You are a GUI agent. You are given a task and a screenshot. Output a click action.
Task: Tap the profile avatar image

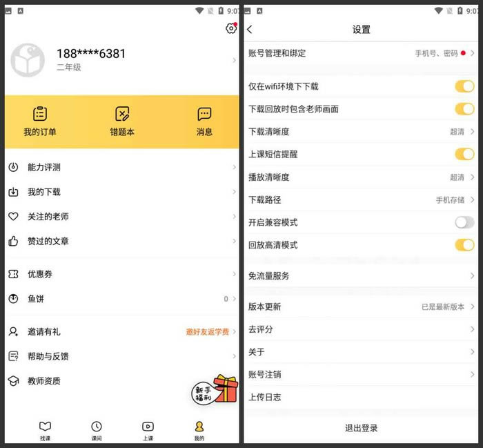[28, 60]
